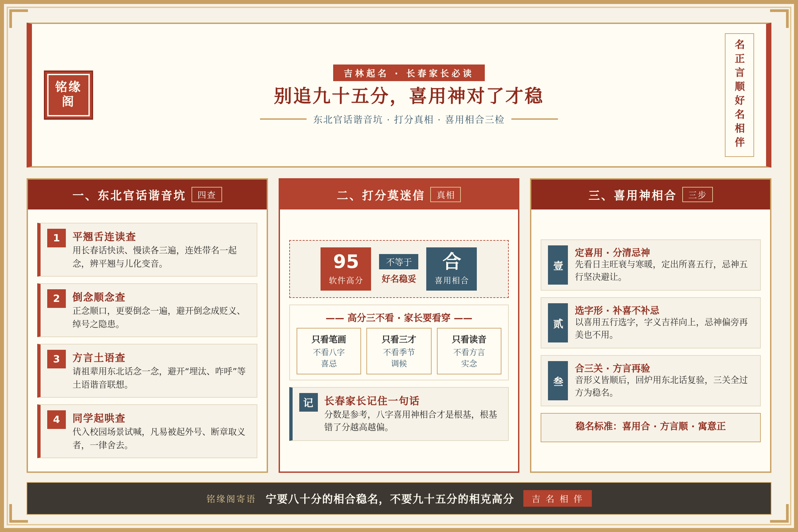The image size is (798, 532).
Task: Click the 壹 step badge
Action: coord(558,265)
